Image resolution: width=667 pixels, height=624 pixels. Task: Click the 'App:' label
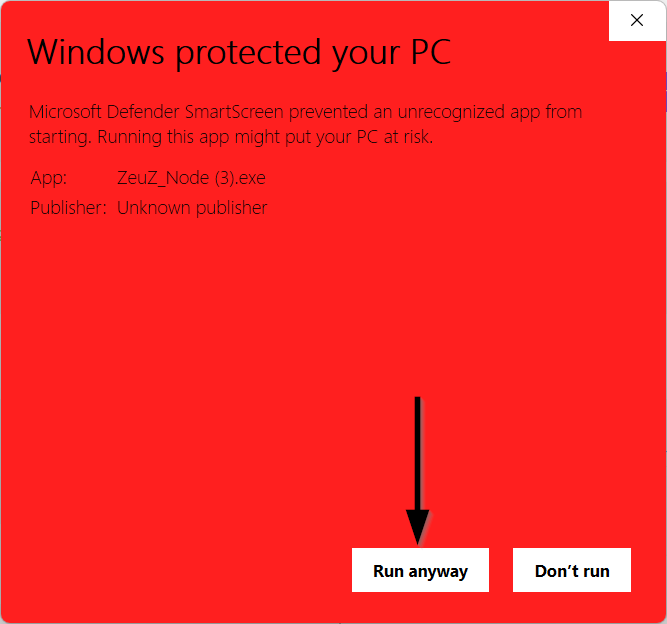point(48,178)
